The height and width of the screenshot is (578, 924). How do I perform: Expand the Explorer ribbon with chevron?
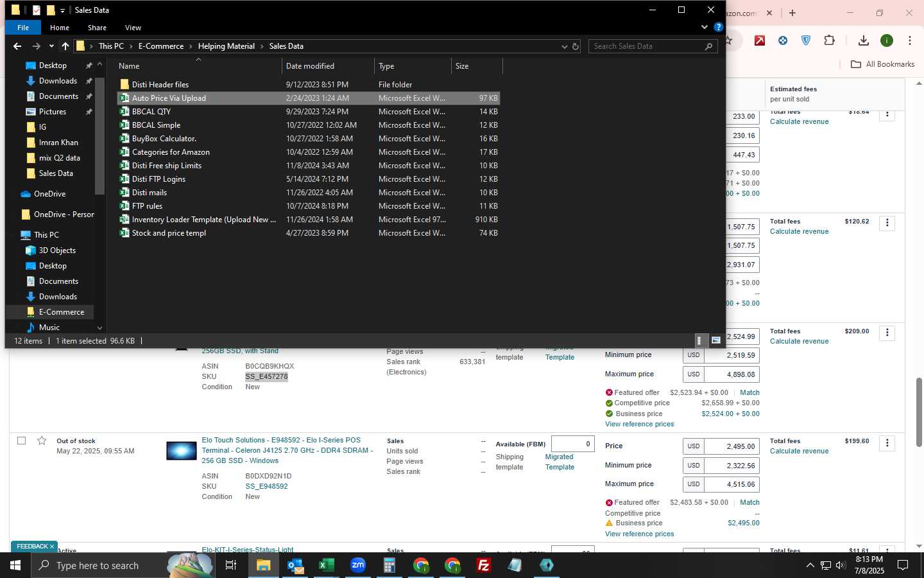(705, 27)
